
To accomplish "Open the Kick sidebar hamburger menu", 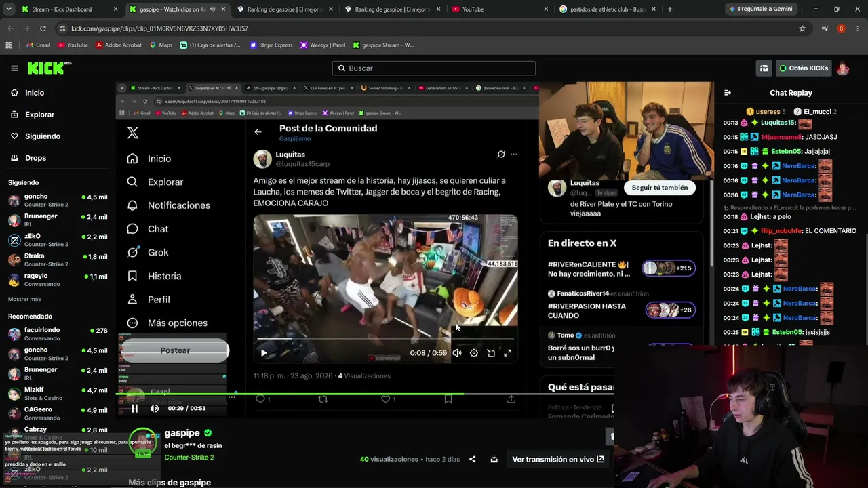I will coord(14,68).
